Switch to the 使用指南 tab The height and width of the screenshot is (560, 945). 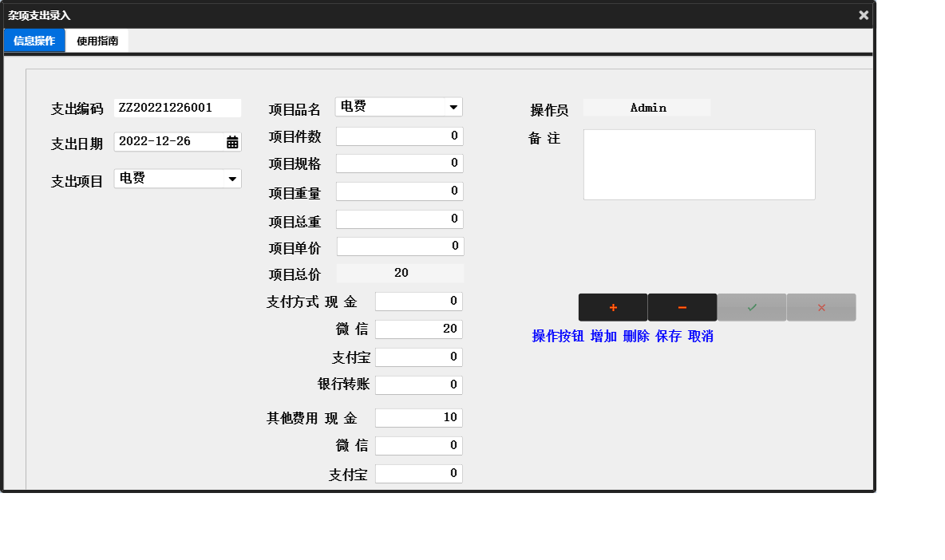tap(95, 40)
